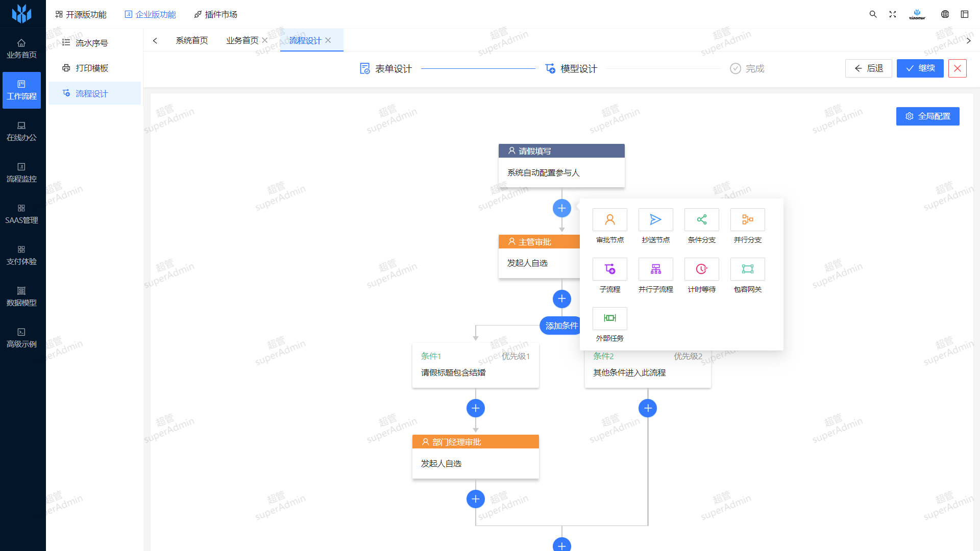Open 流水序号 submenu item
The width and height of the screenshot is (980, 551).
94,43
